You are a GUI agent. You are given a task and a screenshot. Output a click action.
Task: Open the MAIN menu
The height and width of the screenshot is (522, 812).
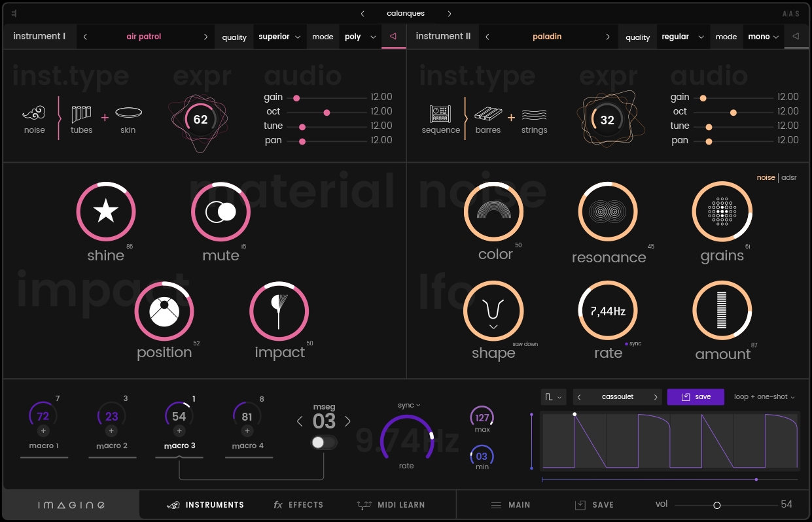[x=510, y=505]
